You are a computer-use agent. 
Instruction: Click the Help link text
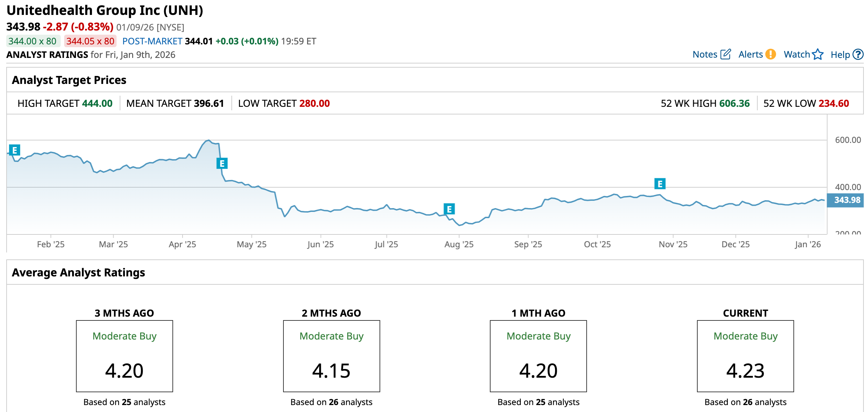(x=840, y=55)
